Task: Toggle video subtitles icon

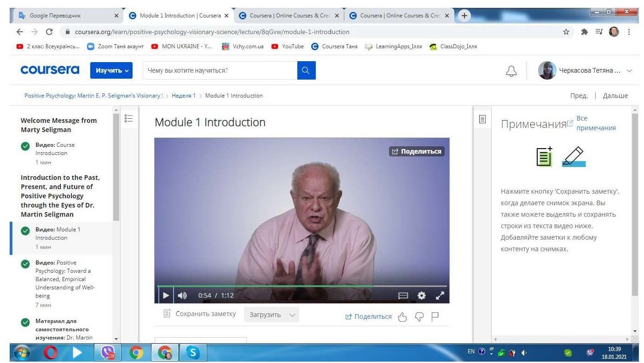Action: tap(403, 295)
